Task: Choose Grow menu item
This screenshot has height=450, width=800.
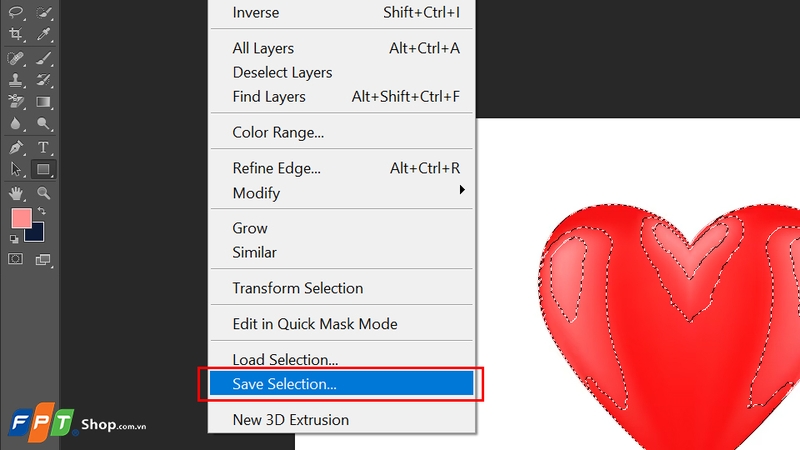Action: pos(342,228)
